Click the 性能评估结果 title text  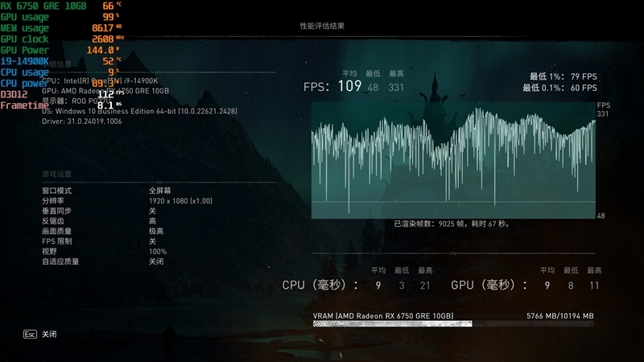point(322,26)
